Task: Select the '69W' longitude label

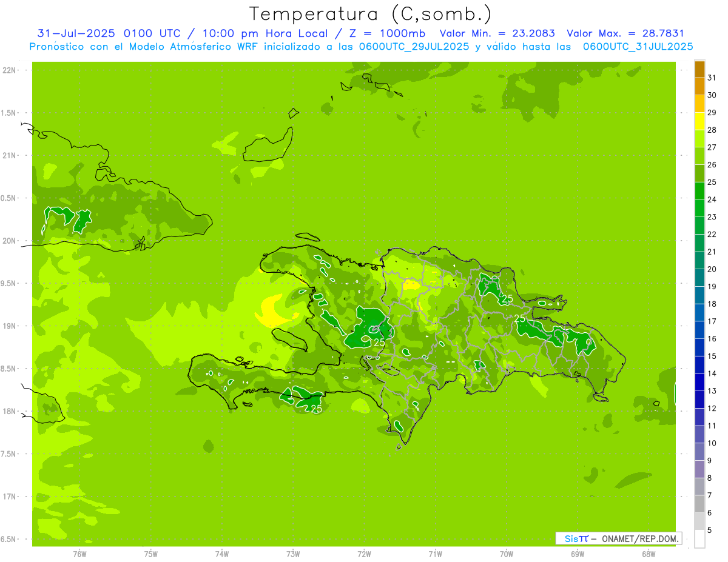Action: pyautogui.click(x=578, y=554)
